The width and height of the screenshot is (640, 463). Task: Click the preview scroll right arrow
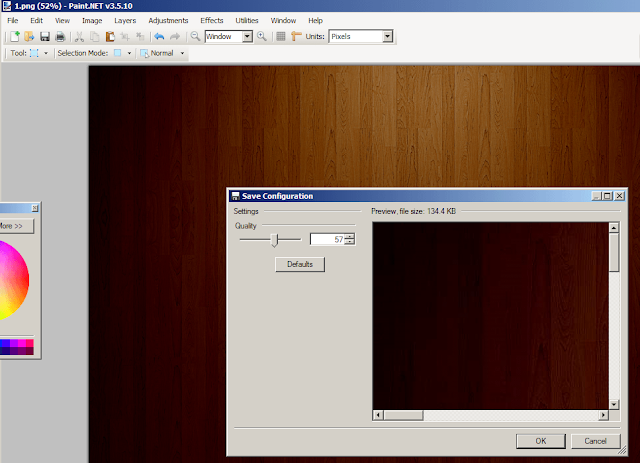(x=604, y=415)
